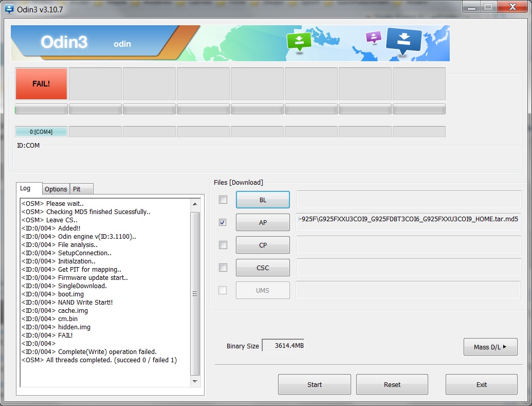Click the first progress bar under FAIL!
Screen dimensions: 532x406
pos(42,109)
